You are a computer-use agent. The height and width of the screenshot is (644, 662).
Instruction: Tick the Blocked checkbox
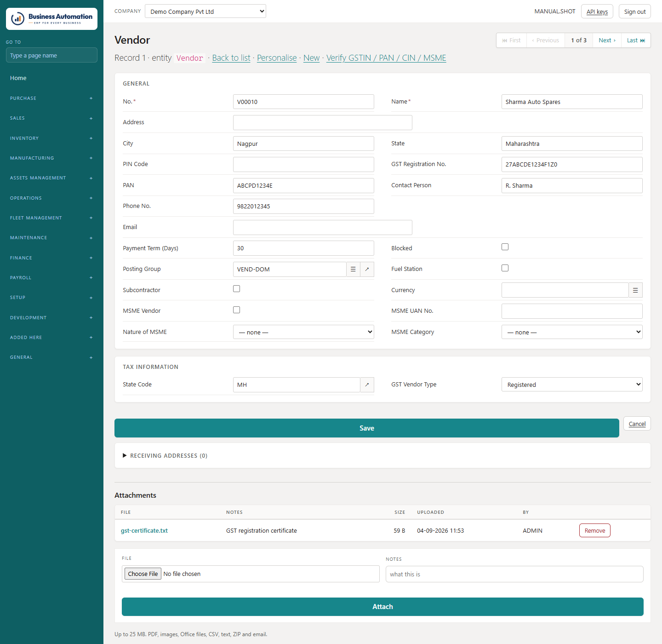(505, 247)
